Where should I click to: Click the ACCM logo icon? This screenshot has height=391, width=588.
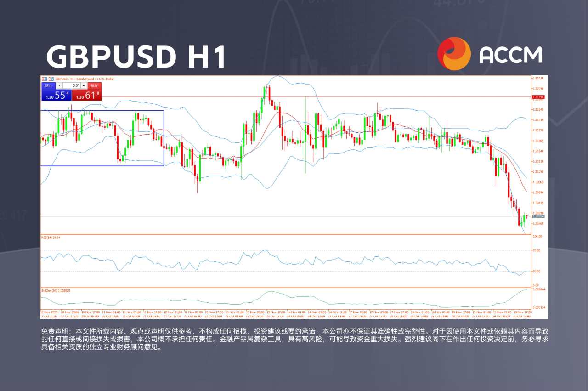(x=454, y=55)
